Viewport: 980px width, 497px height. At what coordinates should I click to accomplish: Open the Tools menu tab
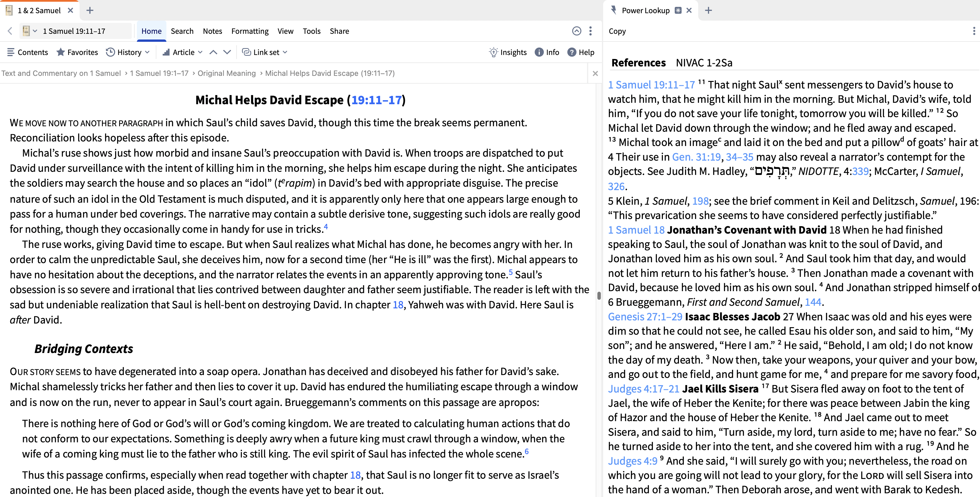pos(311,31)
